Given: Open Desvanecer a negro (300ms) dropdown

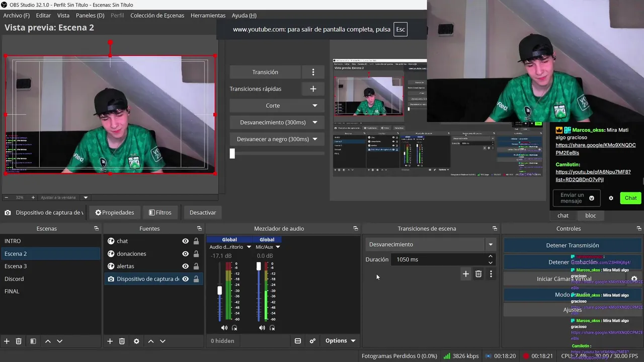Looking at the screenshot, I should pyautogui.click(x=277, y=139).
